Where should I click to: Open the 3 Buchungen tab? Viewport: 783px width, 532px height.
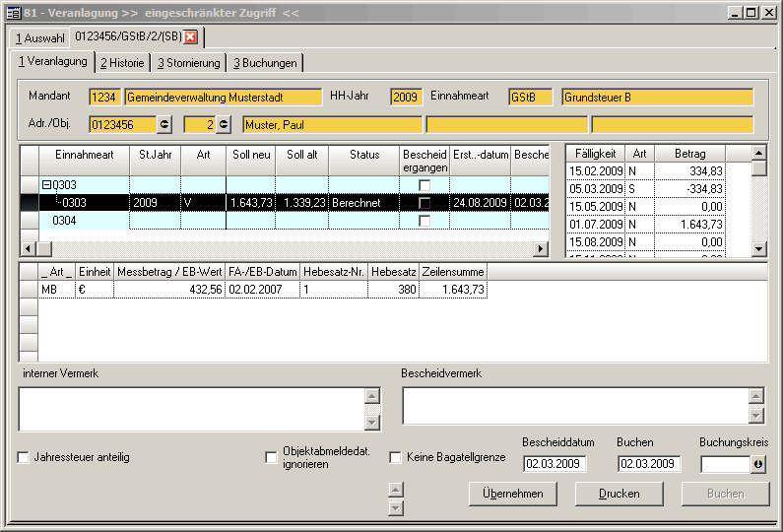click(264, 63)
